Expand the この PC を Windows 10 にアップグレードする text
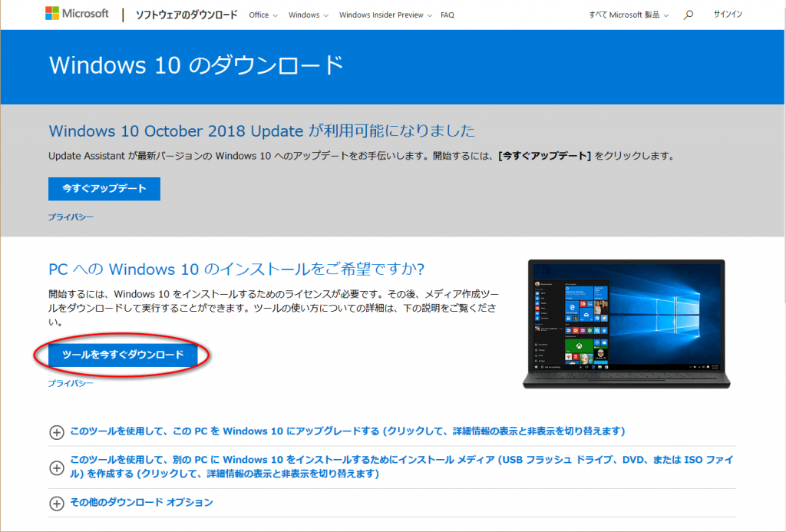 (x=347, y=431)
